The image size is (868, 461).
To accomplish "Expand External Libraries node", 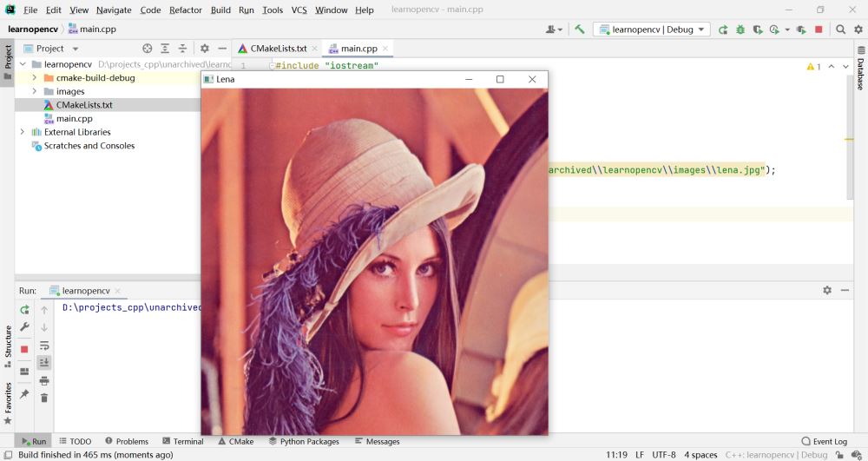I will click(x=23, y=132).
